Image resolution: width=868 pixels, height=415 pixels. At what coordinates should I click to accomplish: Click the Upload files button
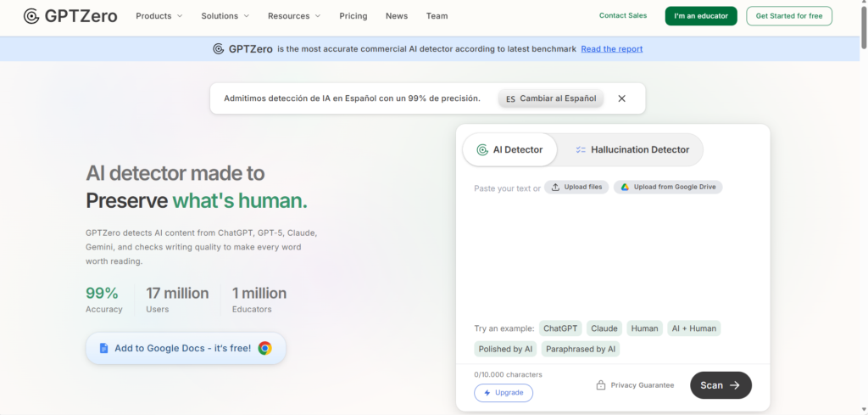point(576,188)
